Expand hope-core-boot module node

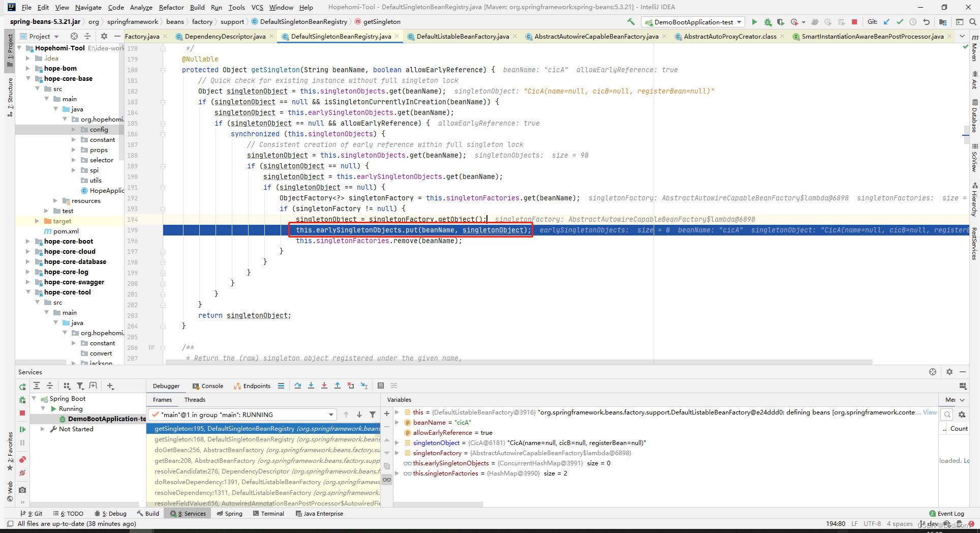tap(28, 241)
